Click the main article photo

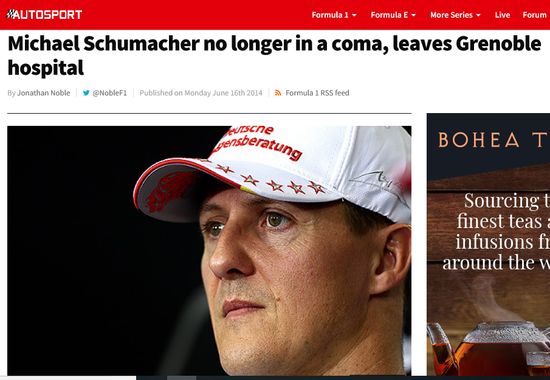click(209, 251)
